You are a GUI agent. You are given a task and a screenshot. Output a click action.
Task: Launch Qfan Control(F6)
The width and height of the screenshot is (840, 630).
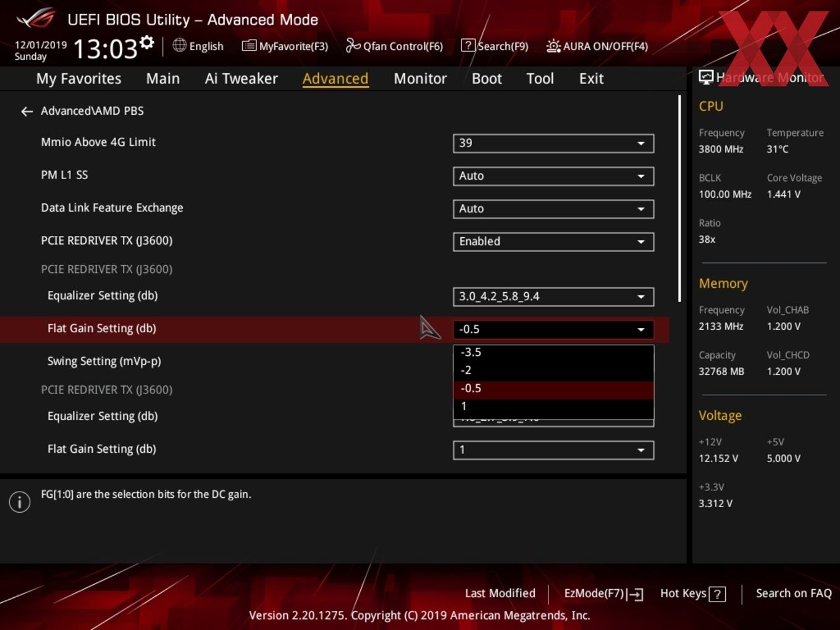click(x=394, y=46)
